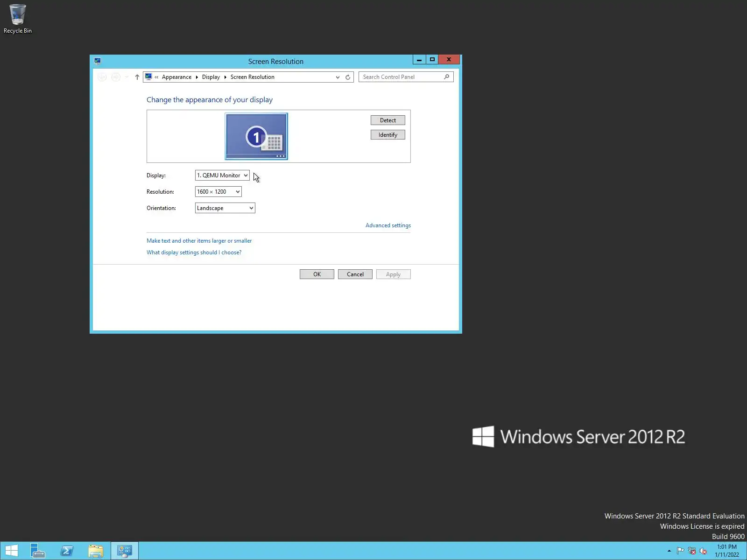The width and height of the screenshot is (747, 560).
Task: Click the Detect button
Action: [x=388, y=120]
